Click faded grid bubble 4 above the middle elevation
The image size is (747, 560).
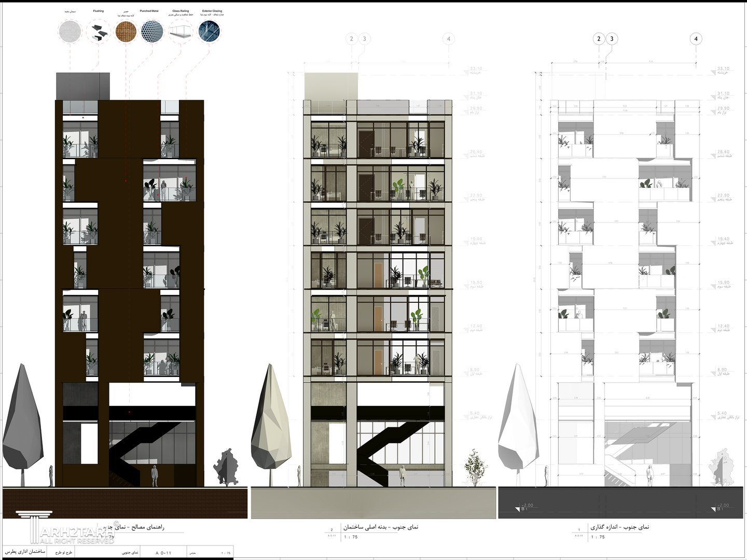coord(448,38)
